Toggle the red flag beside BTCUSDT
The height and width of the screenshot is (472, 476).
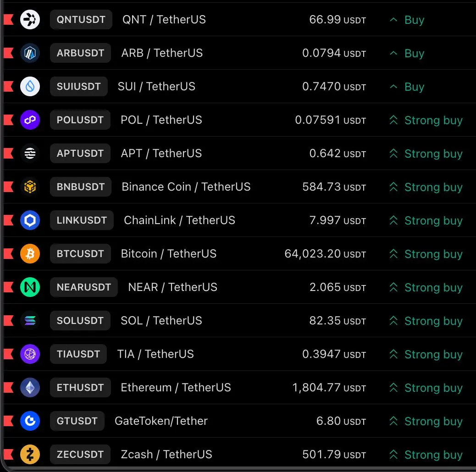coord(8,253)
